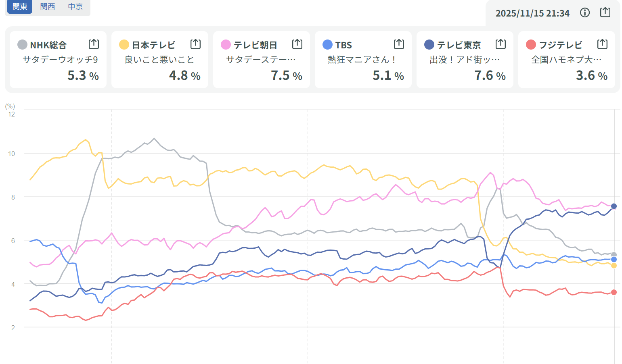622x364 pixels.
Task: Click the テレビ東京 7.6 % rating value
Action: click(490, 75)
